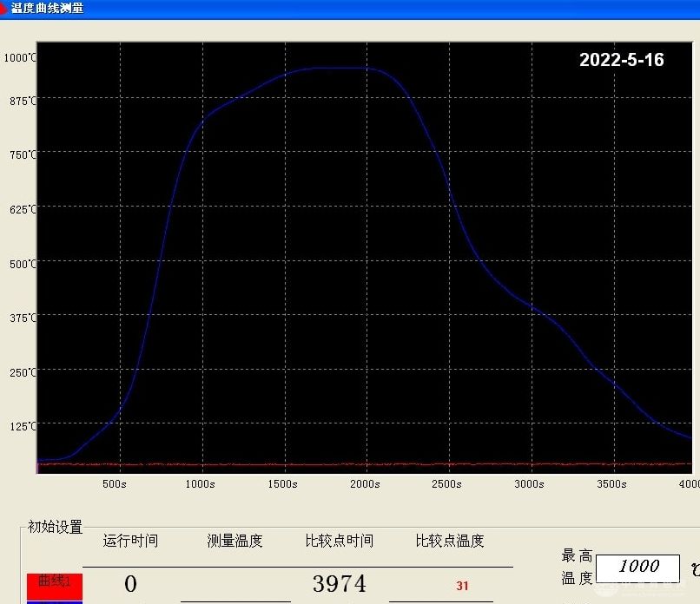Click the 1000°C y-axis label

pyautogui.click(x=20, y=57)
